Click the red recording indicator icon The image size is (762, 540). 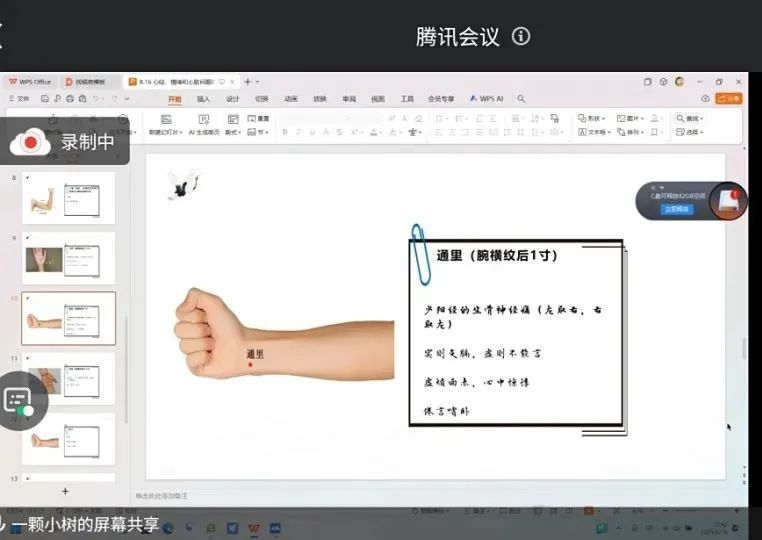click(x=31, y=142)
